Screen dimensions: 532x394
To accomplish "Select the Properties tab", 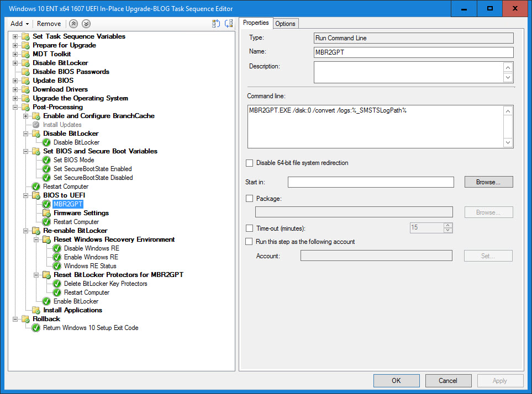I will click(x=256, y=23).
